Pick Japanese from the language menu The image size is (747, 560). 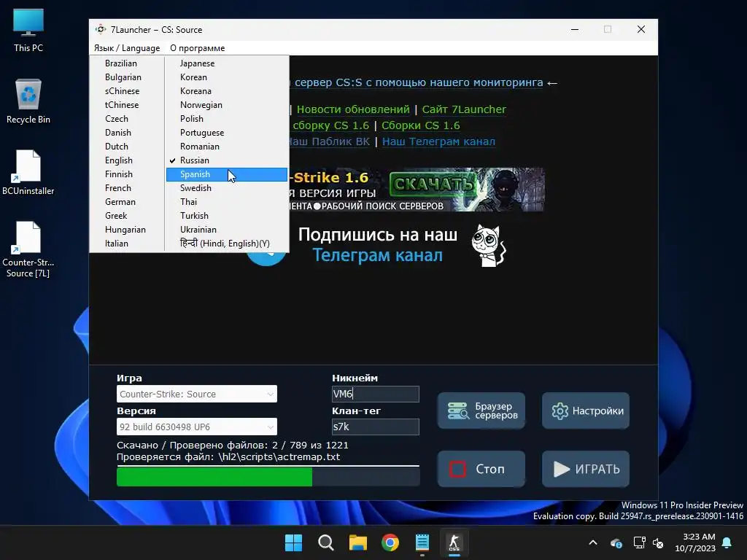coord(227,63)
